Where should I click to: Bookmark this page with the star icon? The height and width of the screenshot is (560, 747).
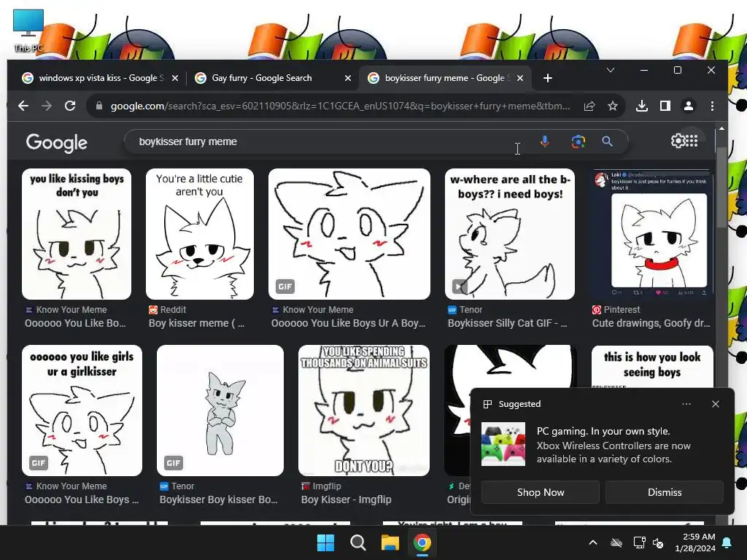613,106
